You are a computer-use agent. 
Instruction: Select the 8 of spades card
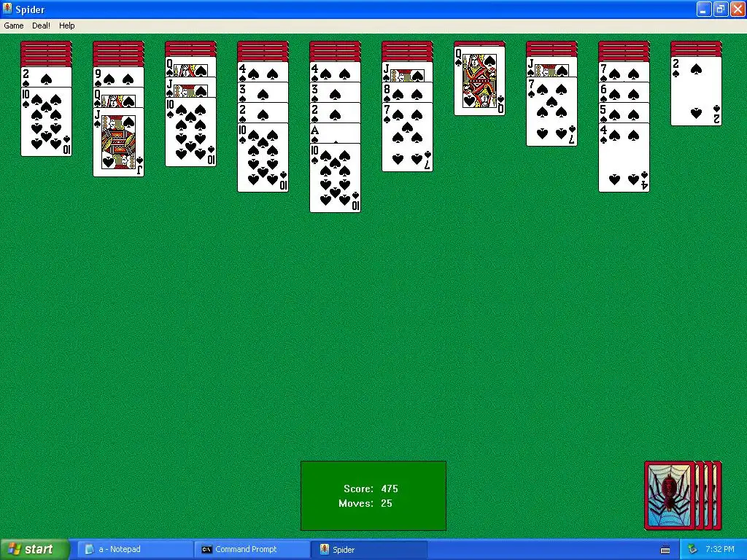pyautogui.click(x=407, y=93)
